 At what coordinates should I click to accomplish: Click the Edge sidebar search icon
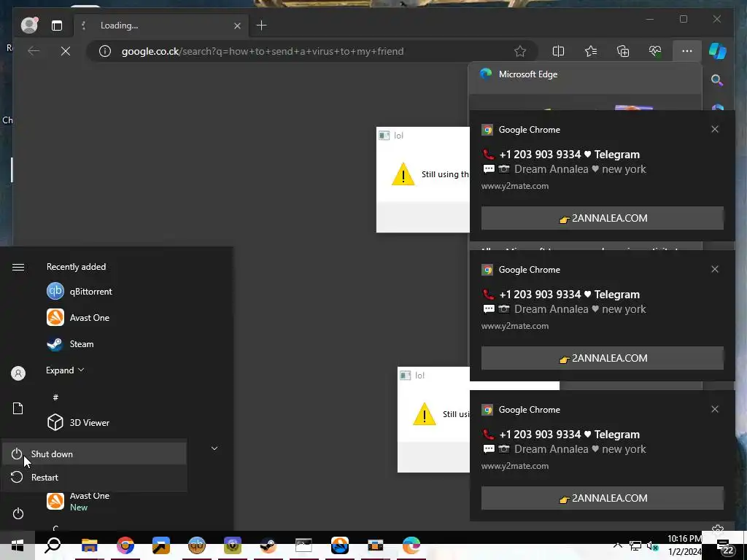click(717, 80)
